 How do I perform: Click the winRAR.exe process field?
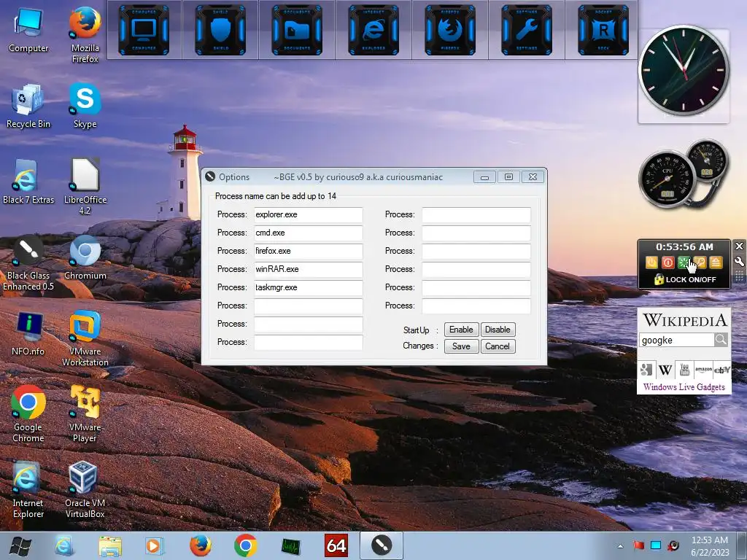coord(309,269)
